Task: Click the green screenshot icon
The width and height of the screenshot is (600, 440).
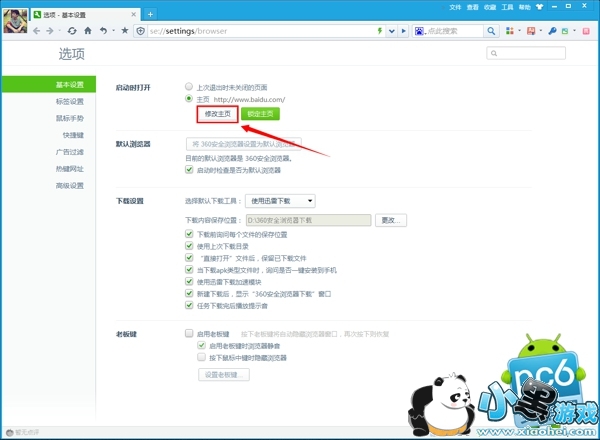Action: click(565, 31)
